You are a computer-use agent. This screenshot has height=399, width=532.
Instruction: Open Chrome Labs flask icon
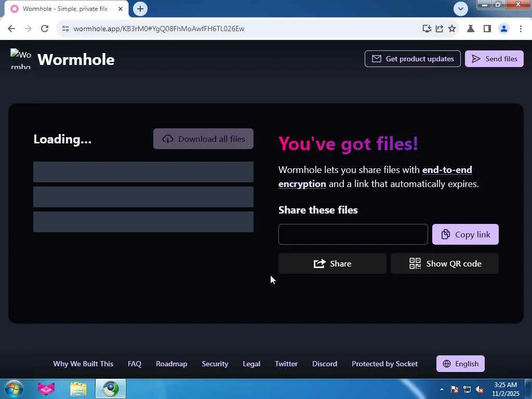pos(471,29)
